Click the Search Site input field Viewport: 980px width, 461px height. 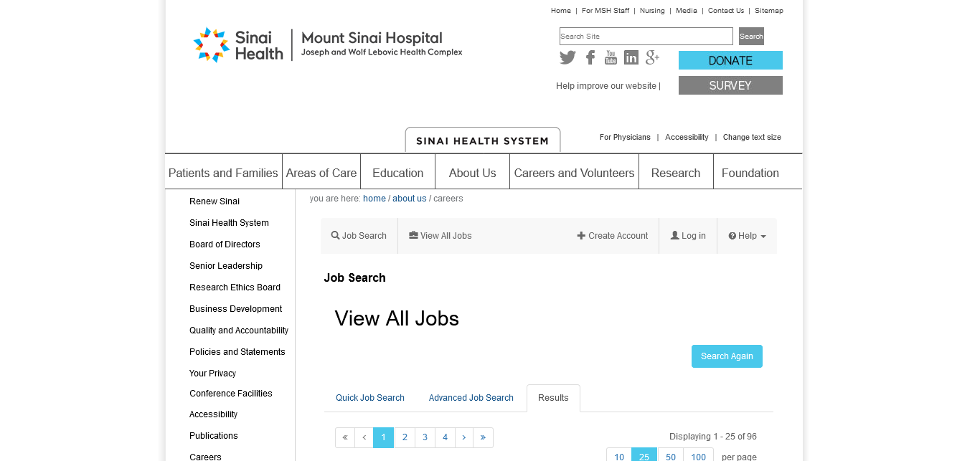coord(646,37)
